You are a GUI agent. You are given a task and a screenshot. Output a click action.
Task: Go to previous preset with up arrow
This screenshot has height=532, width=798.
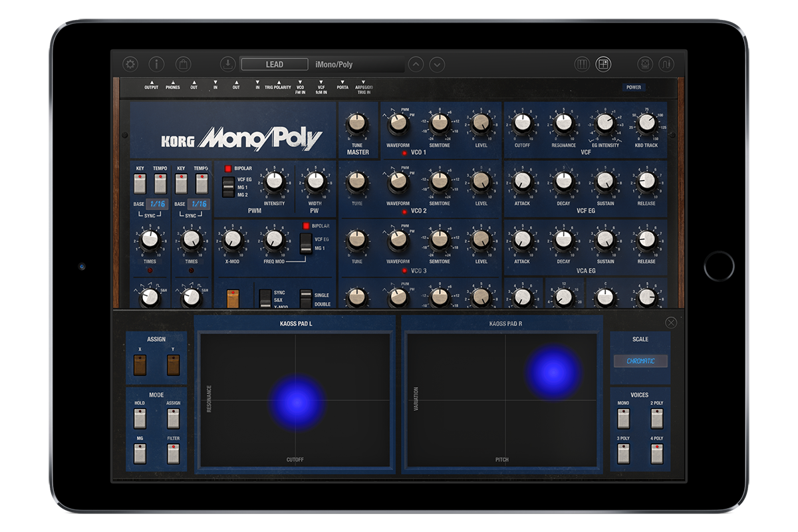pyautogui.click(x=416, y=65)
